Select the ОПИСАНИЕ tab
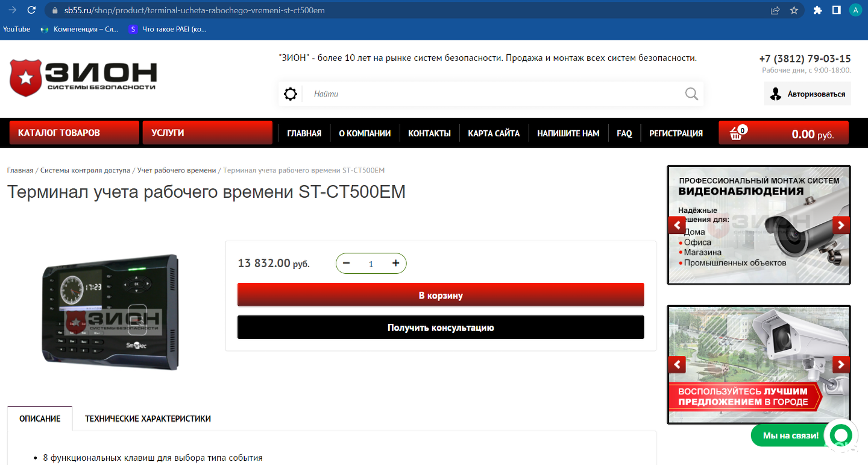This screenshot has height=465, width=868. pyautogui.click(x=40, y=419)
